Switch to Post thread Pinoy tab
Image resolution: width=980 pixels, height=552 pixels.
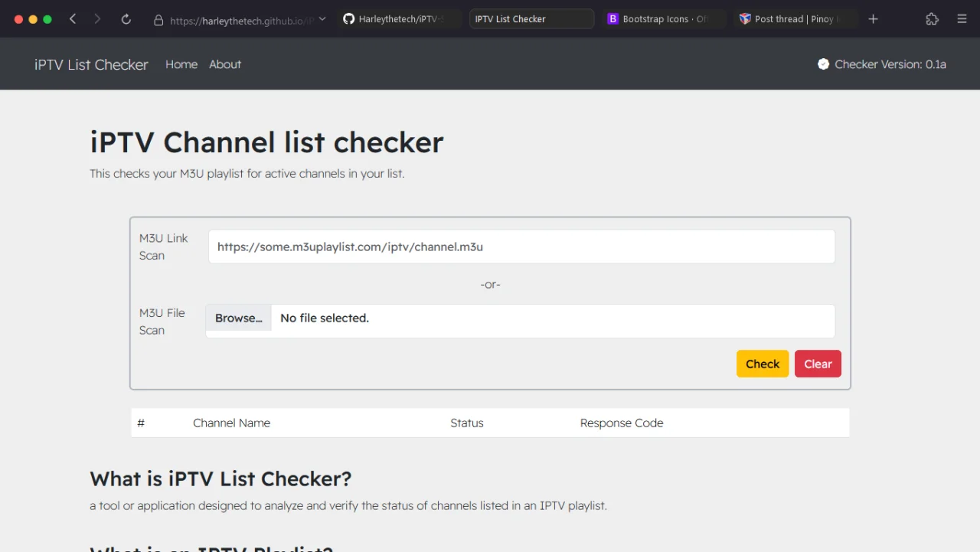click(x=795, y=19)
